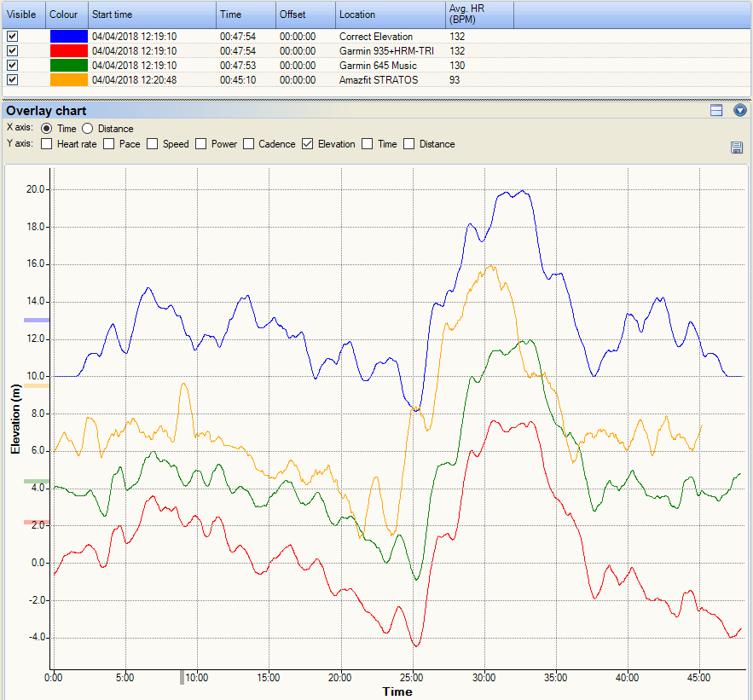Collapse the Overlay chart panel with round arrow

739,111
